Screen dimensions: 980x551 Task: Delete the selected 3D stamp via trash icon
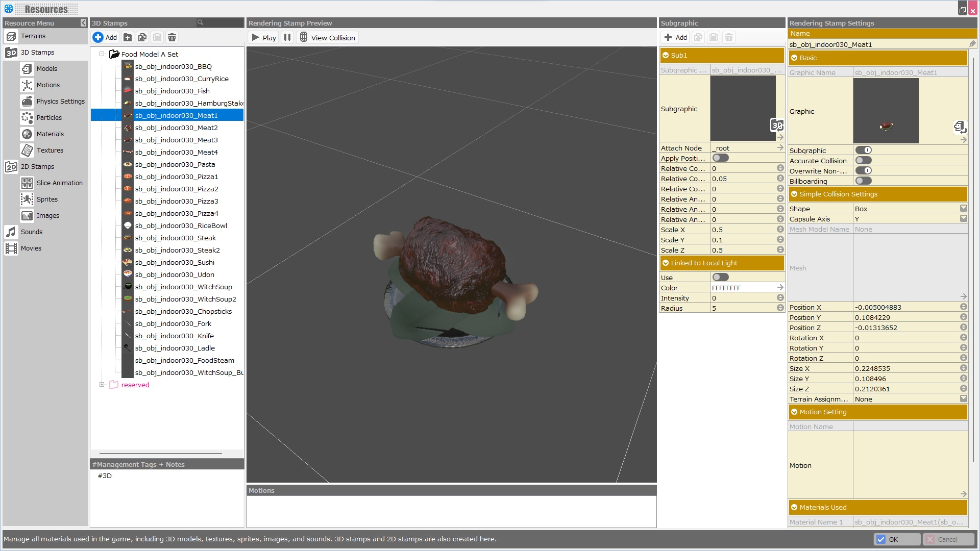pyautogui.click(x=172, y=37)
